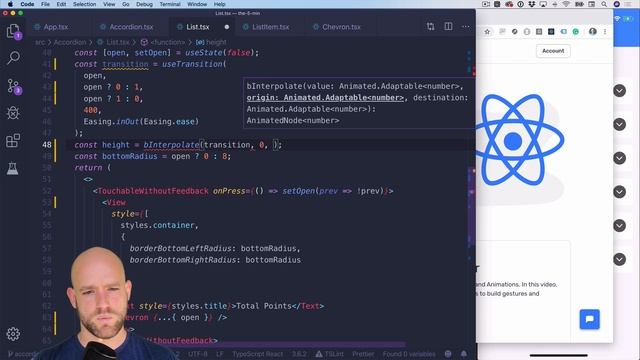Open Spotlight search magnifier

click(x=604, y=4)
